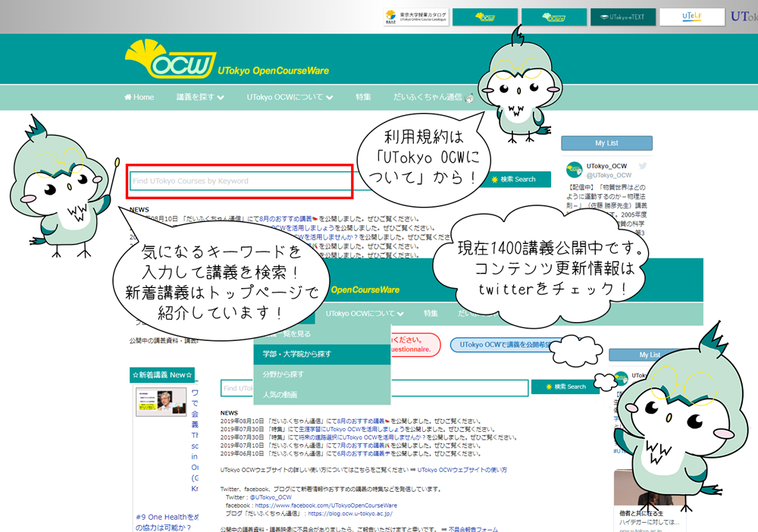Screen dimensions: 758x532
Task: Click the Twitter bird icon in feed
Action: (643, 166)
